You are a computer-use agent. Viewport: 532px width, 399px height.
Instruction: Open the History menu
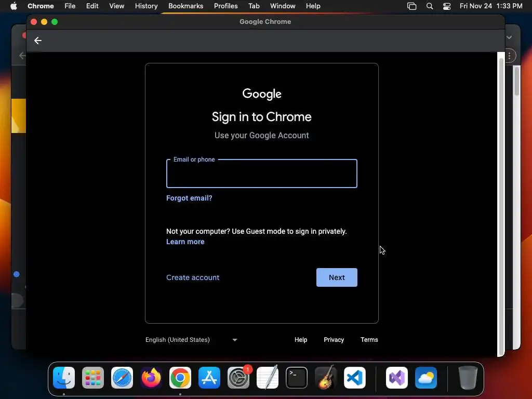tap(146, 6)
